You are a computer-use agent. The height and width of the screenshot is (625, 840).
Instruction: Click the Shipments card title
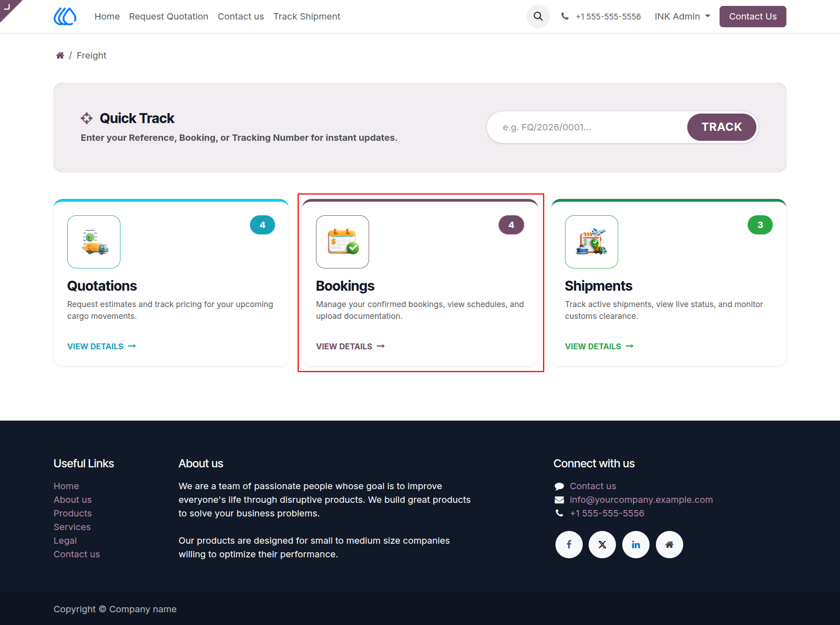[599, 286]
